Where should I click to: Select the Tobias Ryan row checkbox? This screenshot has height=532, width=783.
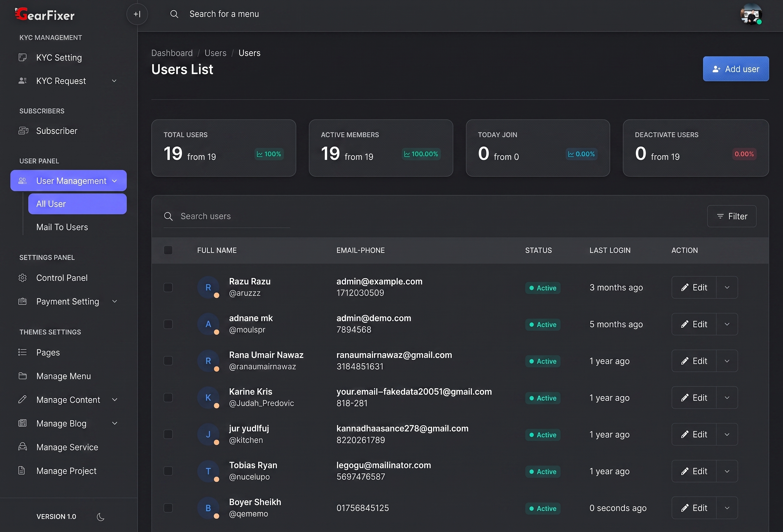tap(168, 471)
